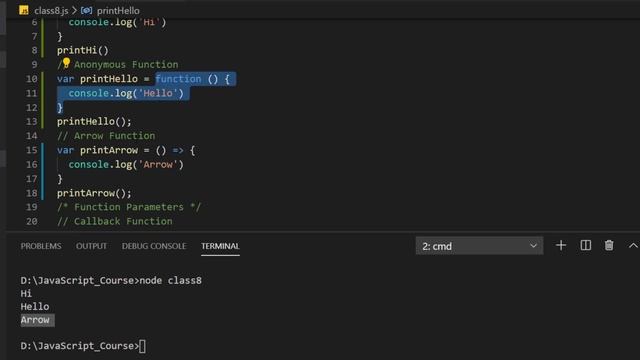Click console.log('Hello') on line 11
Screen dimensions: 640x360
pyautogui.click(x=126, y=93)
